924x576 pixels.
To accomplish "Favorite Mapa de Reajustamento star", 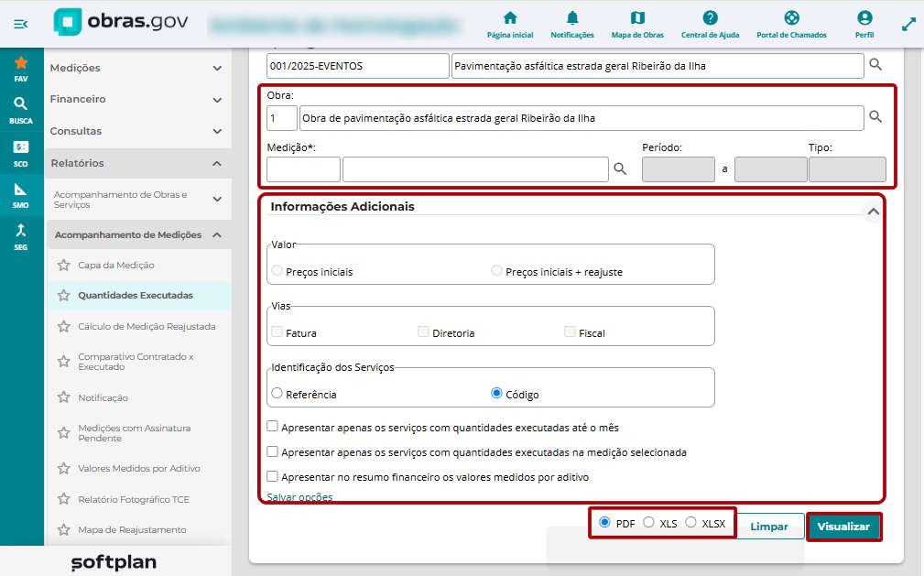I will [x=63, y=529].
